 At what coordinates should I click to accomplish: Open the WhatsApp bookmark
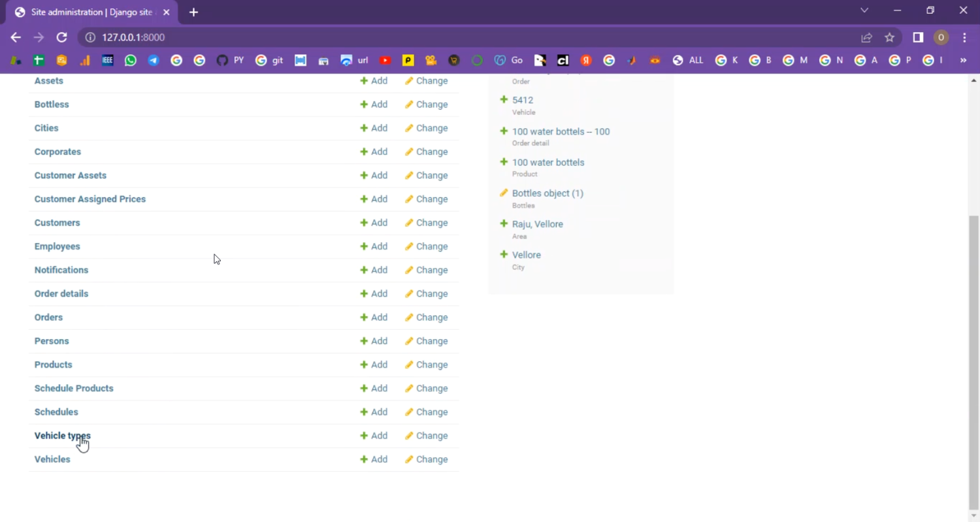click(x=131, y=60)
